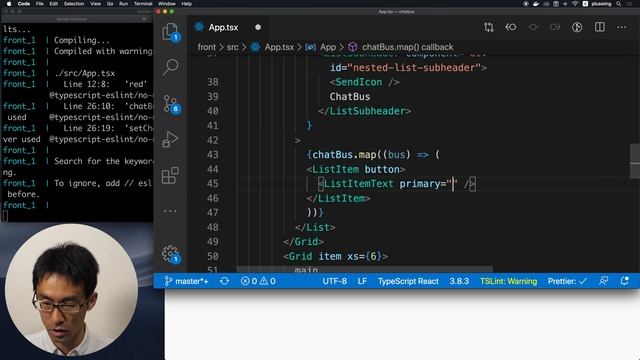Image resolution: width=640 pixels, height=360 pixels.
Task: Open the Explorer view in activity bar
Action: pyautogui.click(x=170, y=31)
